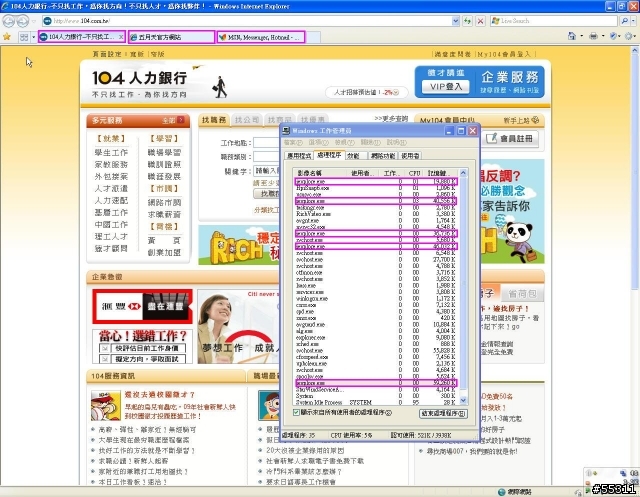The width and height of the screenshot is (640, 497).
Task: Open the recent pages dropdown beside Forward
Action: [x=34, y=21]
